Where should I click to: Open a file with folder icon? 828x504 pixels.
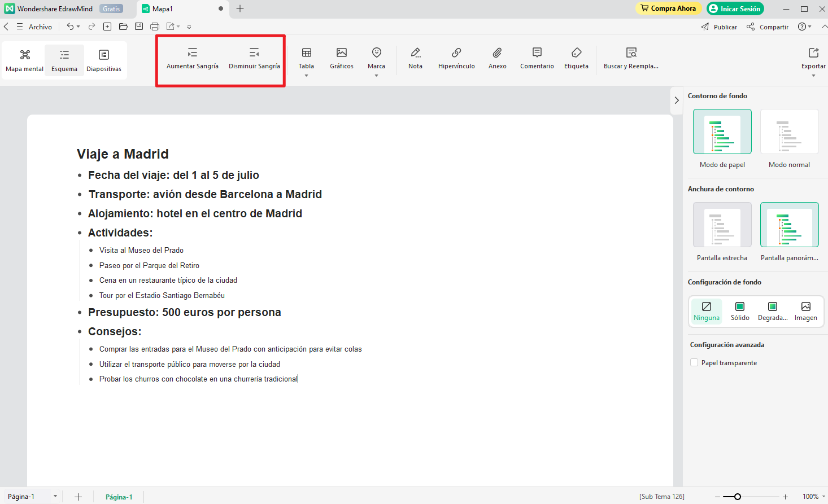pyautogui.click(x=123, y=27)
